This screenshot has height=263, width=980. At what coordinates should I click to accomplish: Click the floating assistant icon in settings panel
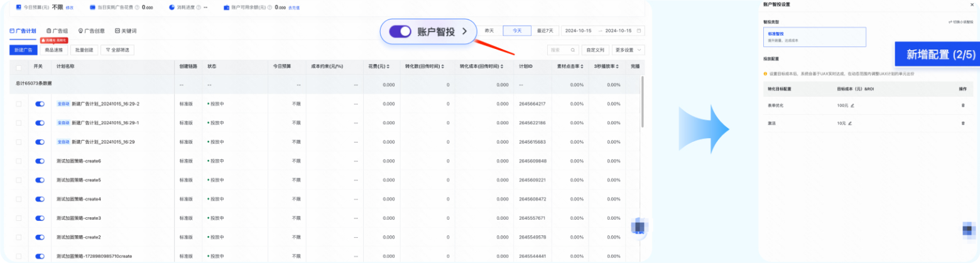point(970,231)
